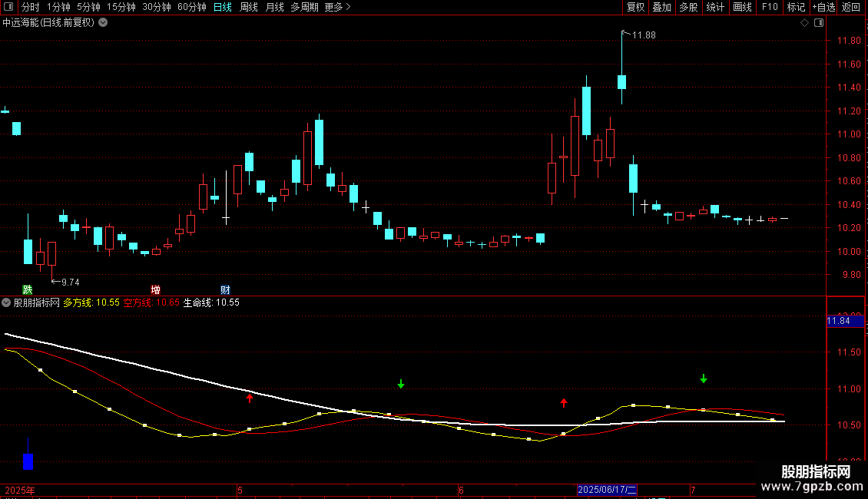Click the 2025/06/17/二 date cursor label
This screenshot has width=868, height=499.
click(607, 490)
